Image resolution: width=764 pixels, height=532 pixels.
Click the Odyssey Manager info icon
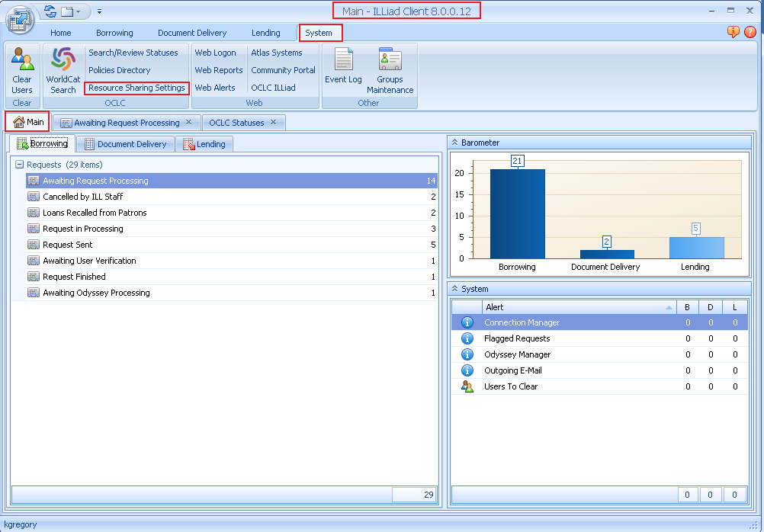[467, 354]
